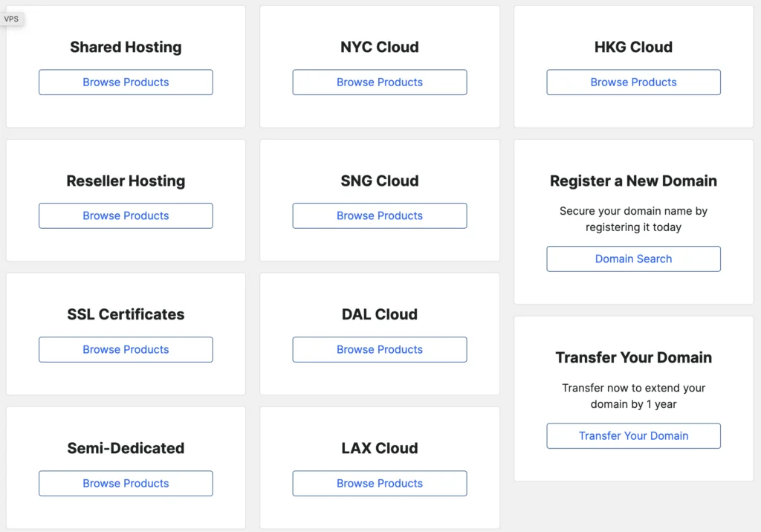
Task: Click the LAX Cloud heading
Action: click(x=380, y=448)
